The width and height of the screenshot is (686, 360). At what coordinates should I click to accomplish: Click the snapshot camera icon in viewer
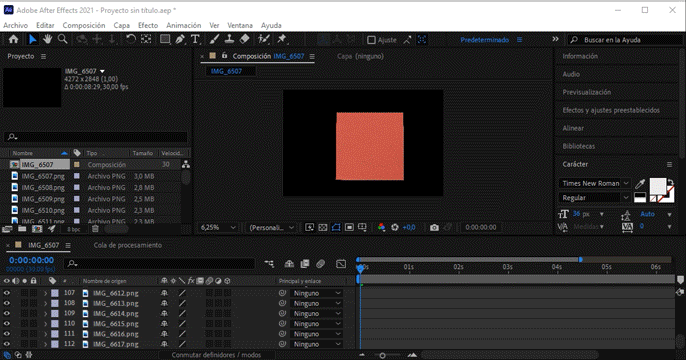(x=434, y=227)
